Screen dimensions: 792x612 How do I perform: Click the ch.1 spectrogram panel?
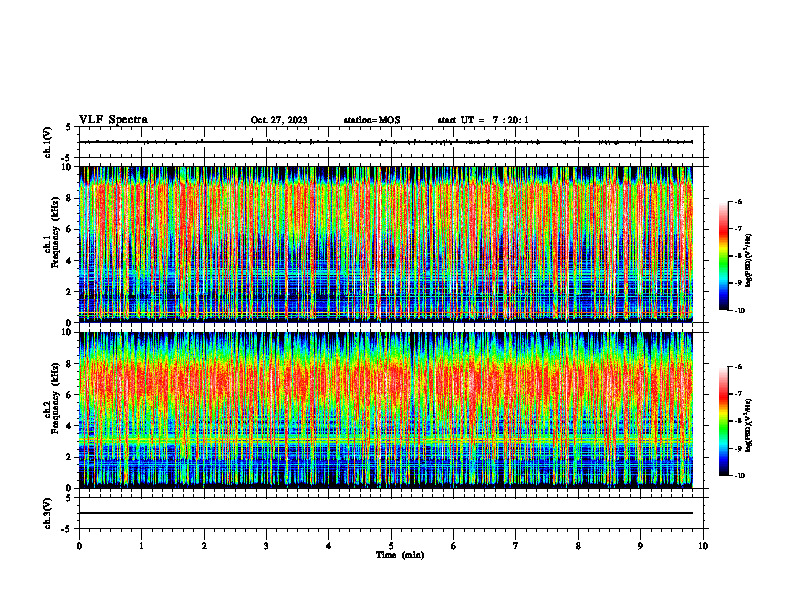(x=386, y=244)
